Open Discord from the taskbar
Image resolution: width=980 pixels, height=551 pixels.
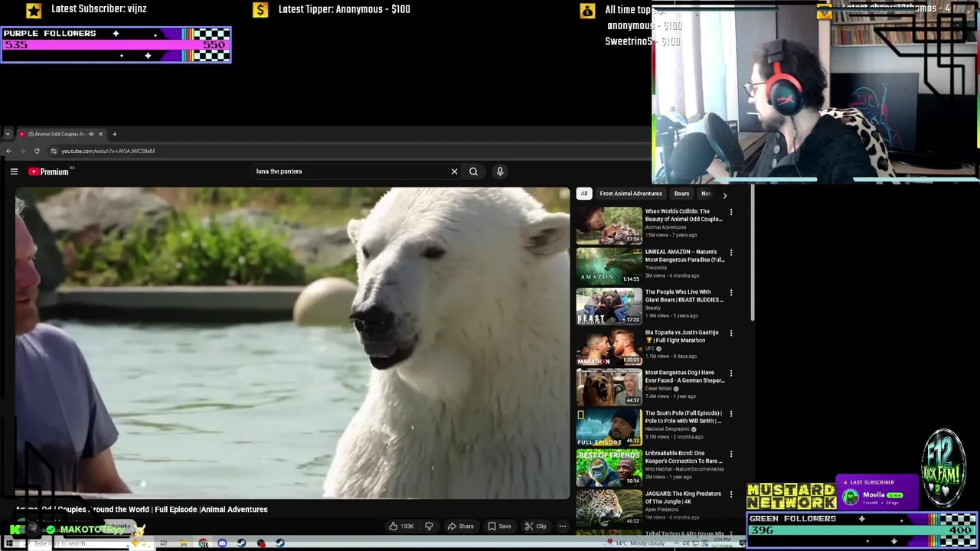(x=222, y=543)
